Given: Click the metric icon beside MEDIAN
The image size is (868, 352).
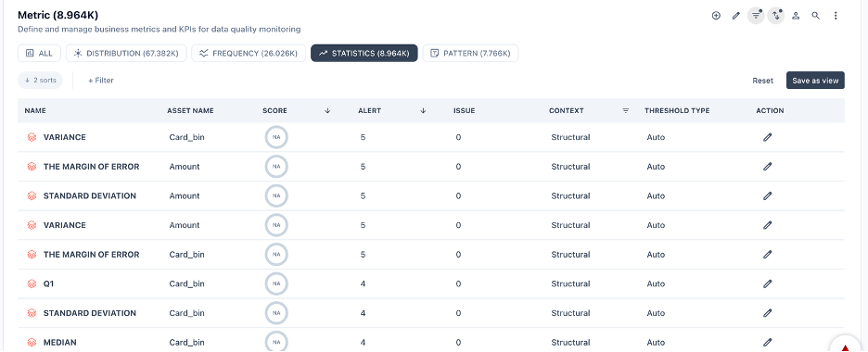Looking at the screenshot, I should click(32, 342).
